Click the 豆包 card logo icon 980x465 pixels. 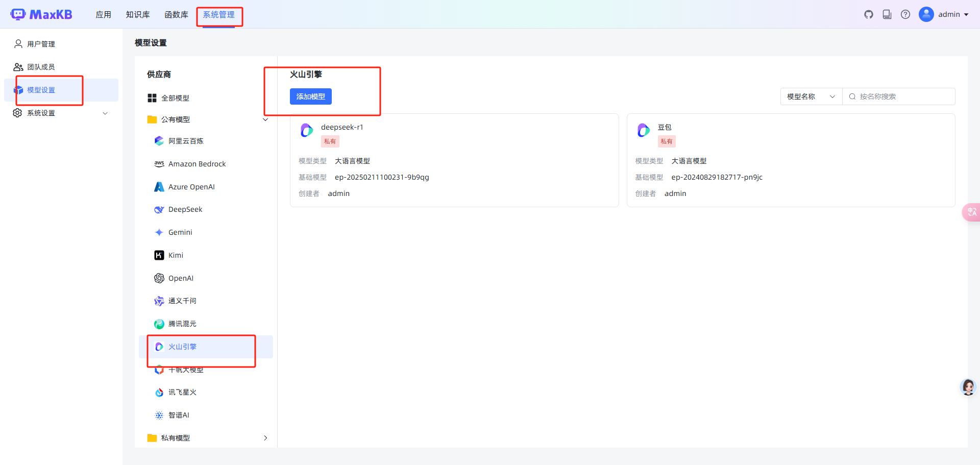pos(643,130)
